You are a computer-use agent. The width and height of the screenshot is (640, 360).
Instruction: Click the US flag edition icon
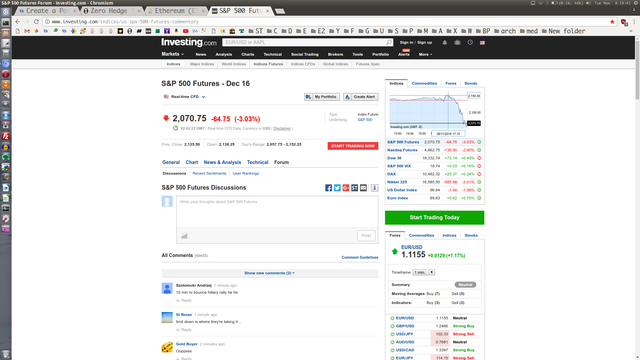pos(482,42)
